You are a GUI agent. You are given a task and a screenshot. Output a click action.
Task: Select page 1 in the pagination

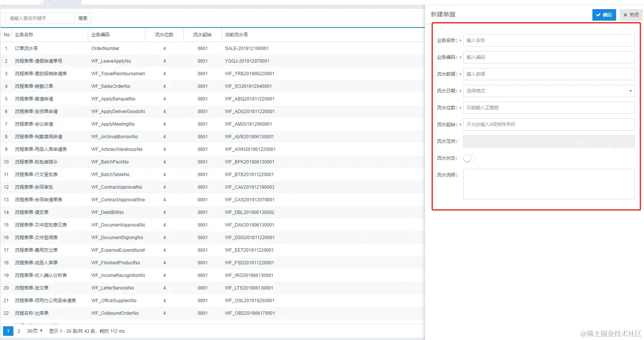pyautogui.click(x=8, y=331)
